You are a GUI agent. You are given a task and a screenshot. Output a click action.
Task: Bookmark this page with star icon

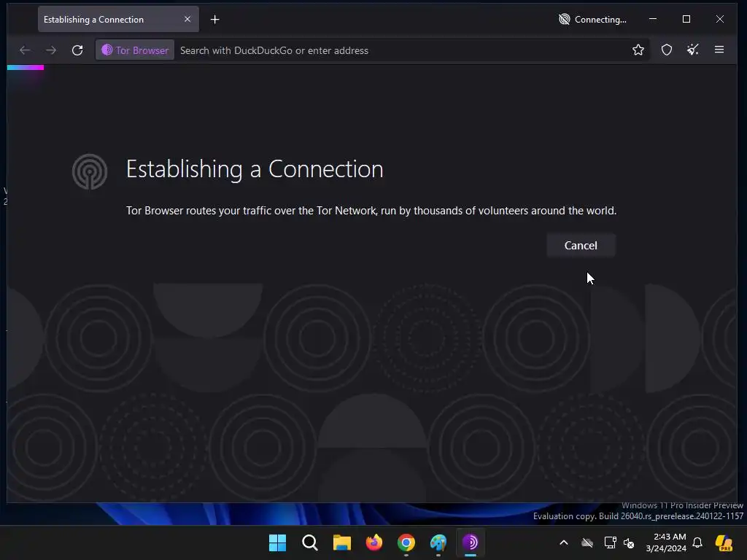(638, 50)
